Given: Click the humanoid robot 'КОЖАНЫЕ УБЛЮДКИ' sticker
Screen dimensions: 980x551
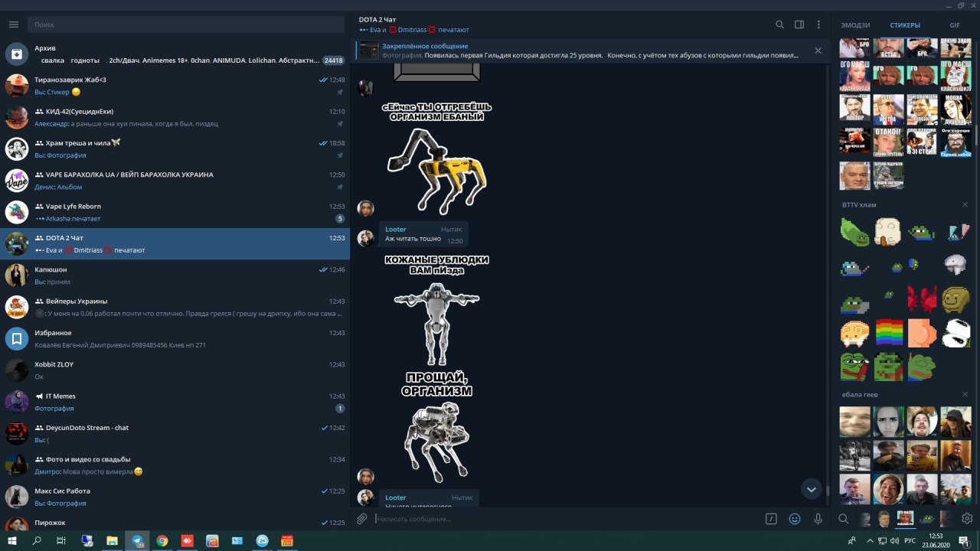Looking at the screenshot, I should coord(436,311).
